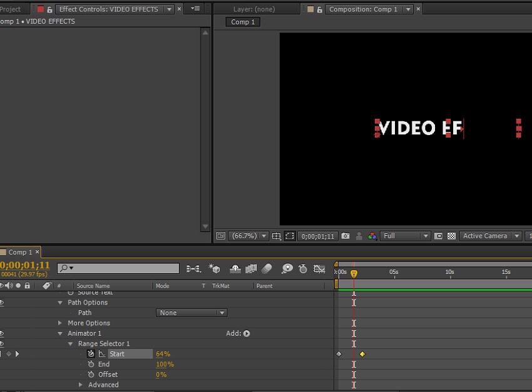Go to next Start keyframe arrow
Image resolution: width=532 pixels, height=392 pixels.
(17, 354)
